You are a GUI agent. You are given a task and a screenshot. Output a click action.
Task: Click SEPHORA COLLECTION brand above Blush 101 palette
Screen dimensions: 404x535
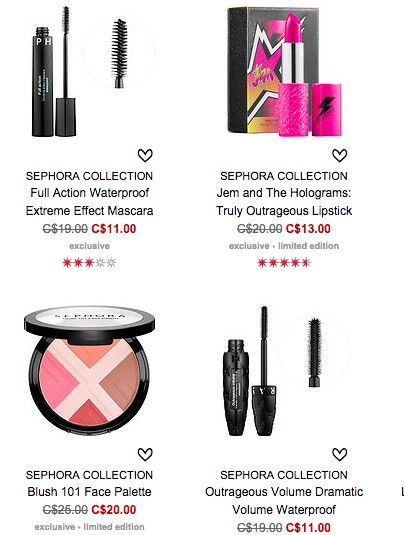[x=89, y=475]
